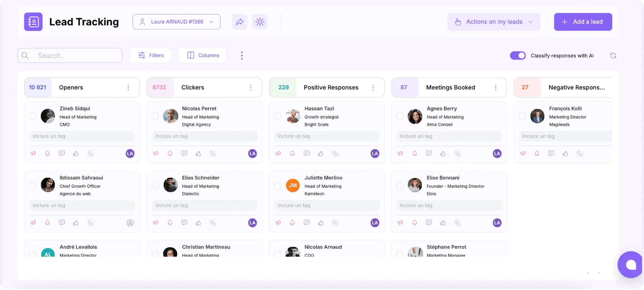Click thumbs-up icon on Zineb Sidqui card
Viewport: 644px width, 290px height.
(76, 153)
